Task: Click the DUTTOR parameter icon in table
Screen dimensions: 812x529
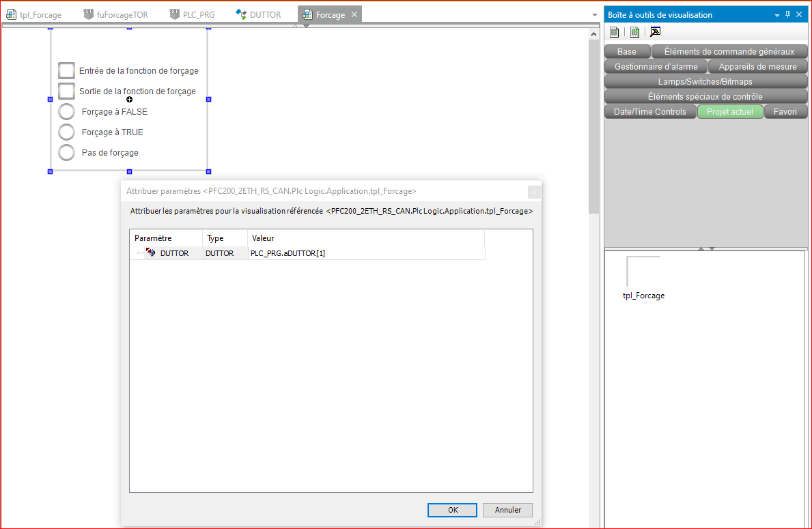Action: (x=150, y=253)
